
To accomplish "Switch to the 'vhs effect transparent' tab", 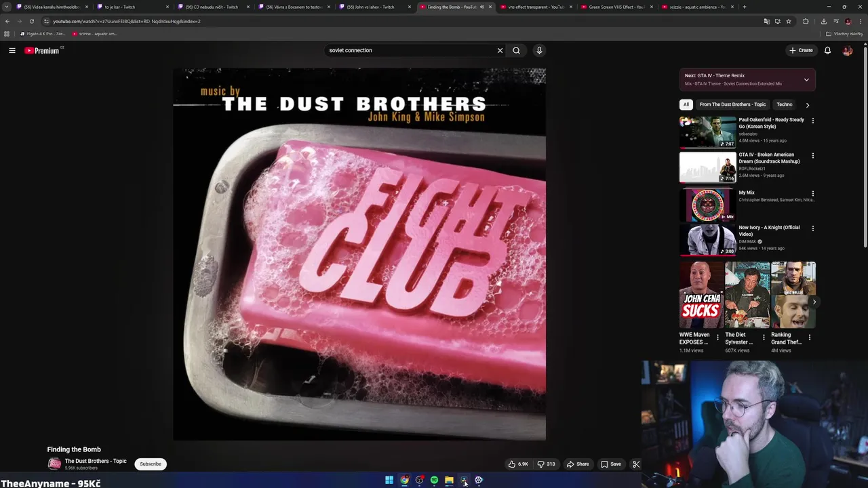I will [x=536, y=7].
